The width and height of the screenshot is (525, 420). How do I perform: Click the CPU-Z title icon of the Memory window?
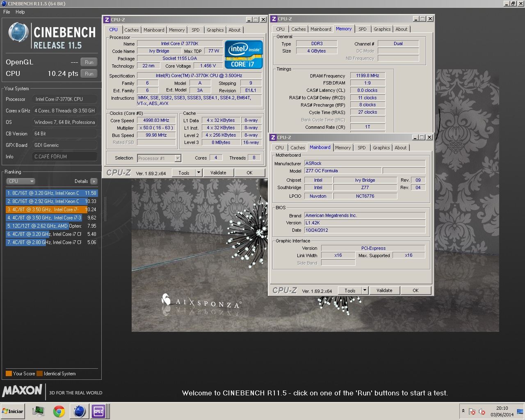pyautogui.click(x=274, y=19)
